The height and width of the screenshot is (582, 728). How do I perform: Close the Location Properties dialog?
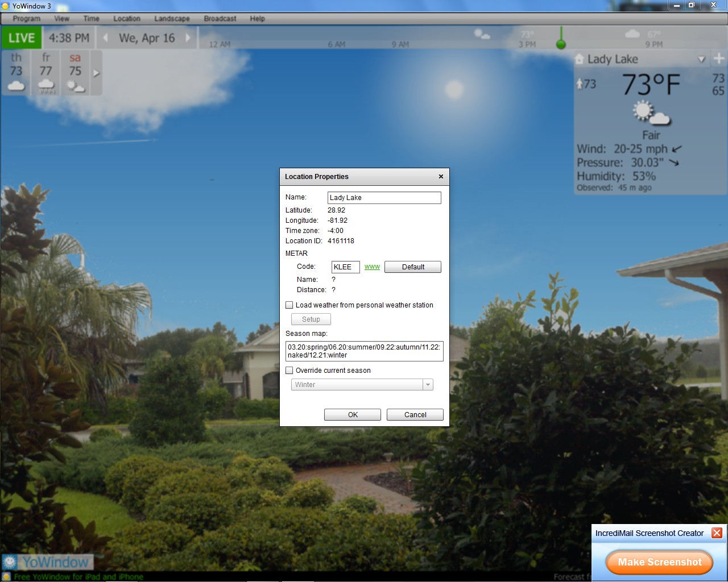(x=441, y=177)
